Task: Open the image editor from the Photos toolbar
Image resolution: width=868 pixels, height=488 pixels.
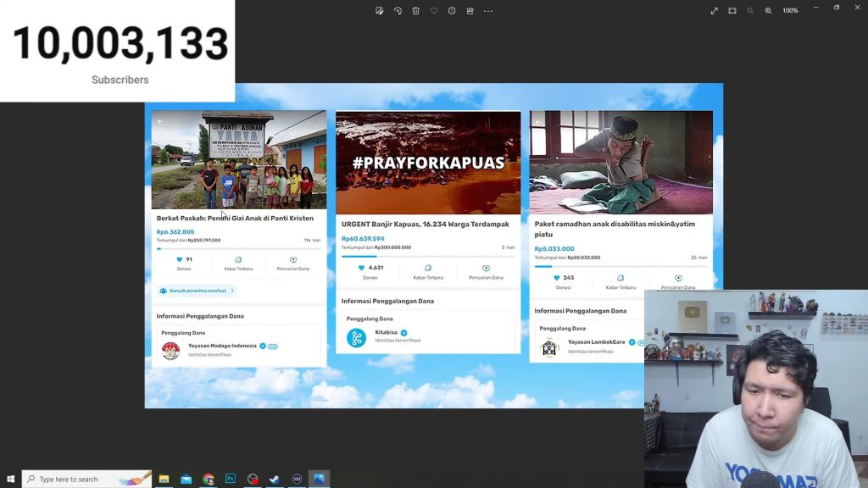Action: [x=379, y=11]
